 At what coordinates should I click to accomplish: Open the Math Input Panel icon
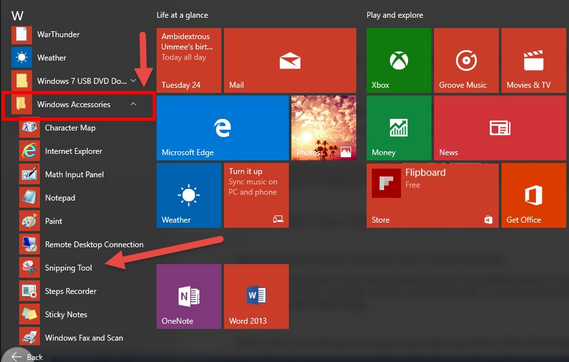coord(29,174)
